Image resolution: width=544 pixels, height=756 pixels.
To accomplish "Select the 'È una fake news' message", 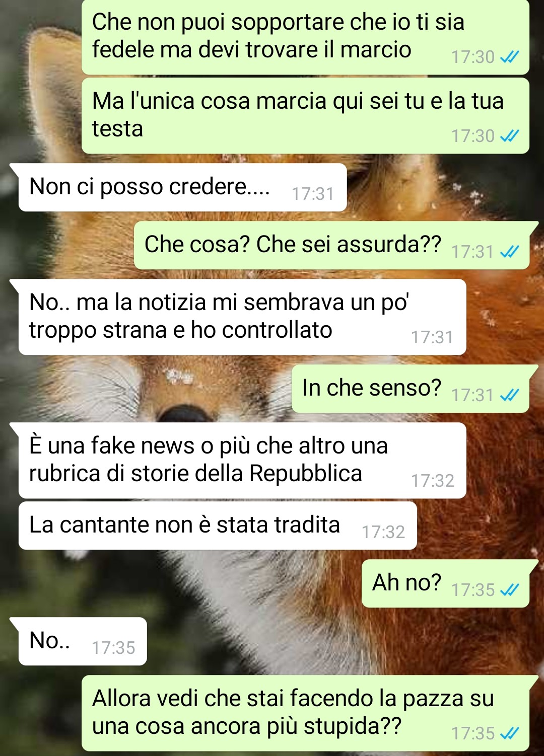I will click(242, 461).
